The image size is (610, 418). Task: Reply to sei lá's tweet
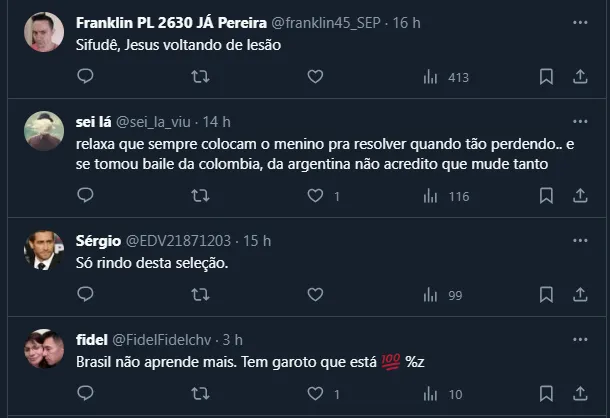pyautogui.click(x=85, y=196)
